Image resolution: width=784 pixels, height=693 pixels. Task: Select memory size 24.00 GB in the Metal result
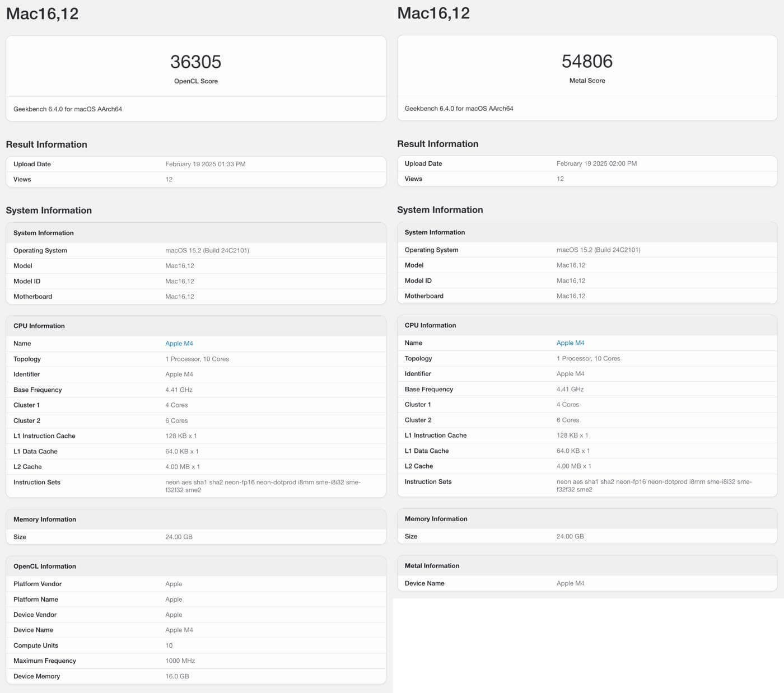(570, 537)
